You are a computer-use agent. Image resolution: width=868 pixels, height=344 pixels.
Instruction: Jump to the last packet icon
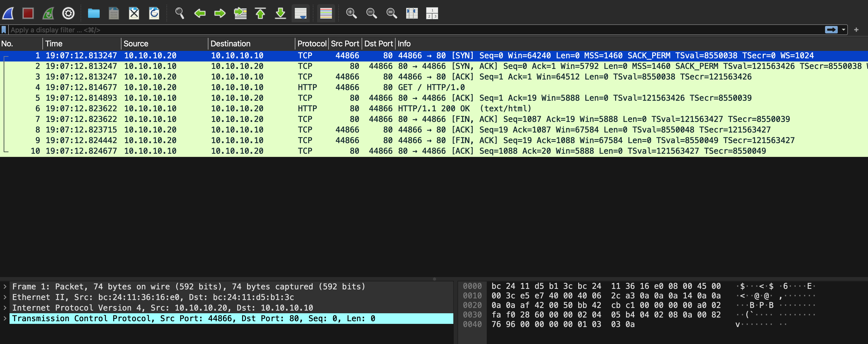280,14
